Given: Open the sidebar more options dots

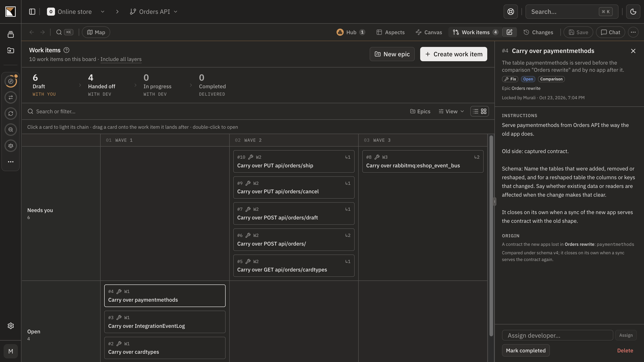Looking at the screenshot, I should pos(11,162).
